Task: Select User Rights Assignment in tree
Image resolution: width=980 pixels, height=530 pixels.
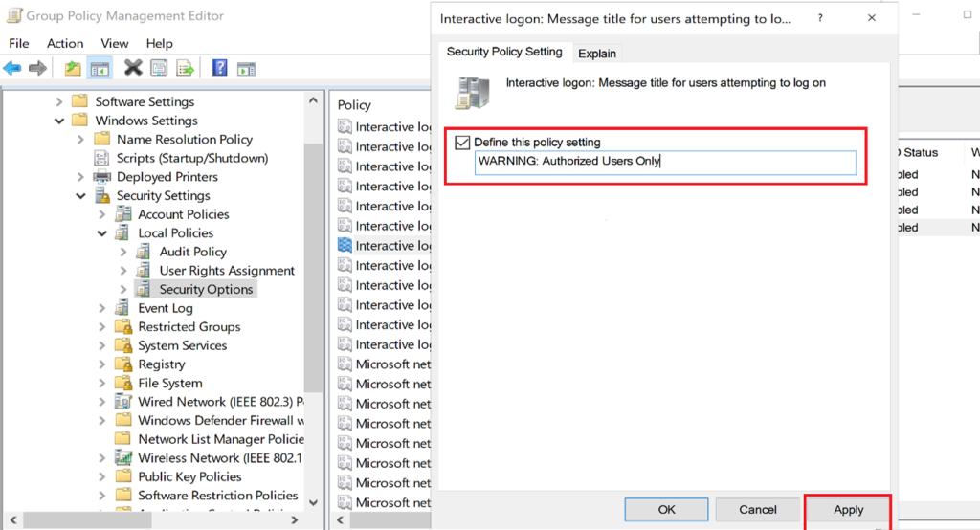Action: click(x=226, y=271)
